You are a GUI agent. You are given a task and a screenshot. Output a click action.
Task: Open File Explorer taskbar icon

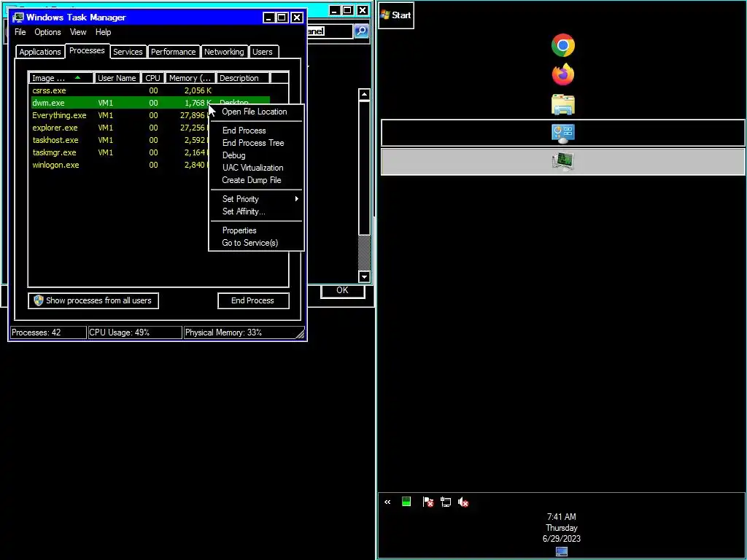click(562, 104)
